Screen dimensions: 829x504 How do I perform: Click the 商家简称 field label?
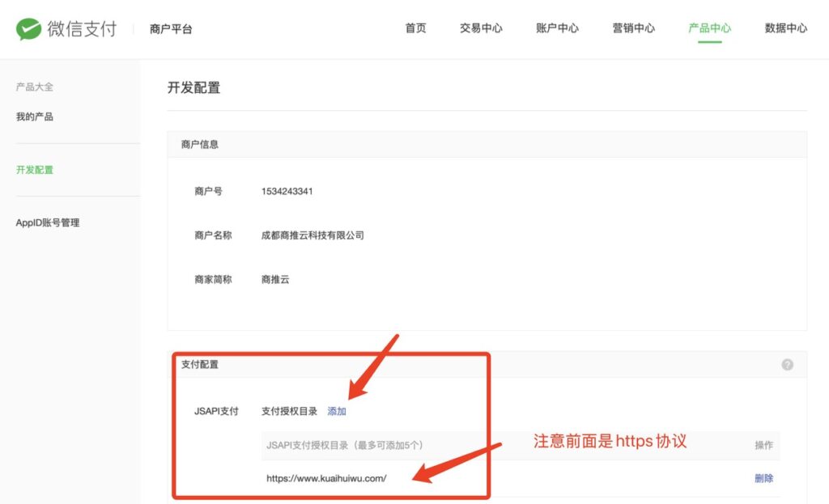[213, 279]
